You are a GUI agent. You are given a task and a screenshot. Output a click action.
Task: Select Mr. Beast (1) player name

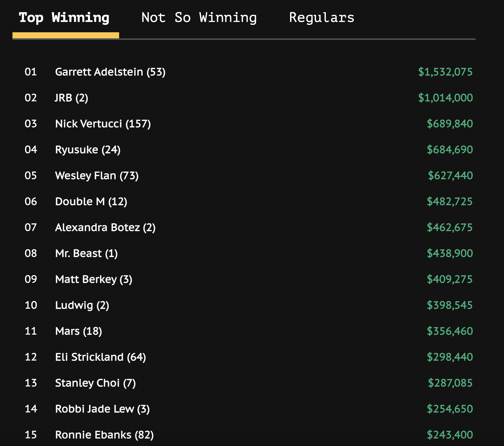[86, 253]
